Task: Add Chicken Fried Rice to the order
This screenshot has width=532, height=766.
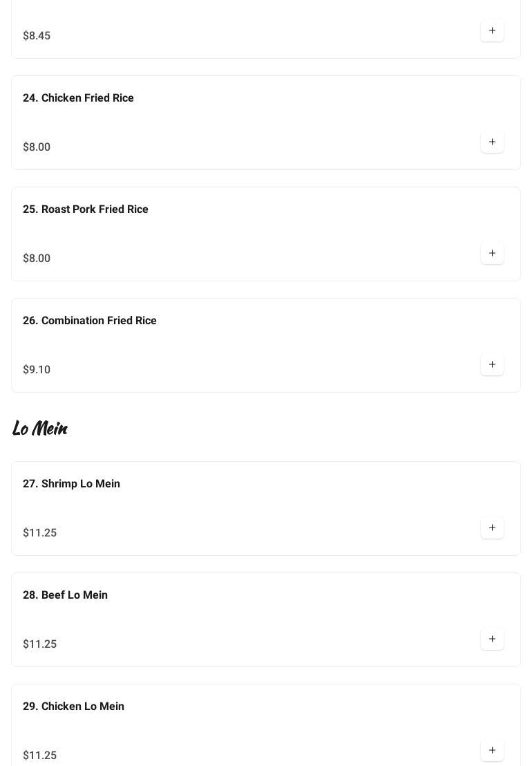Action: (492, 142)
